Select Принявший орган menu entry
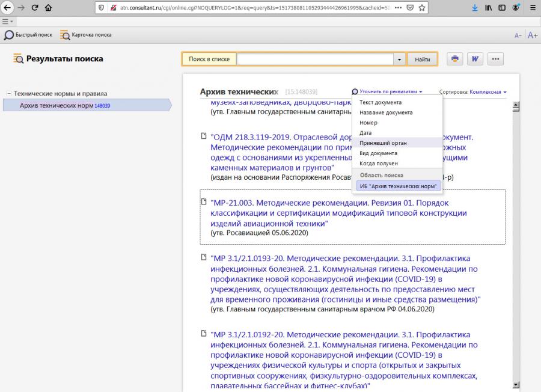This screenshot has width=541, height=392. click(x=383, y=142)
